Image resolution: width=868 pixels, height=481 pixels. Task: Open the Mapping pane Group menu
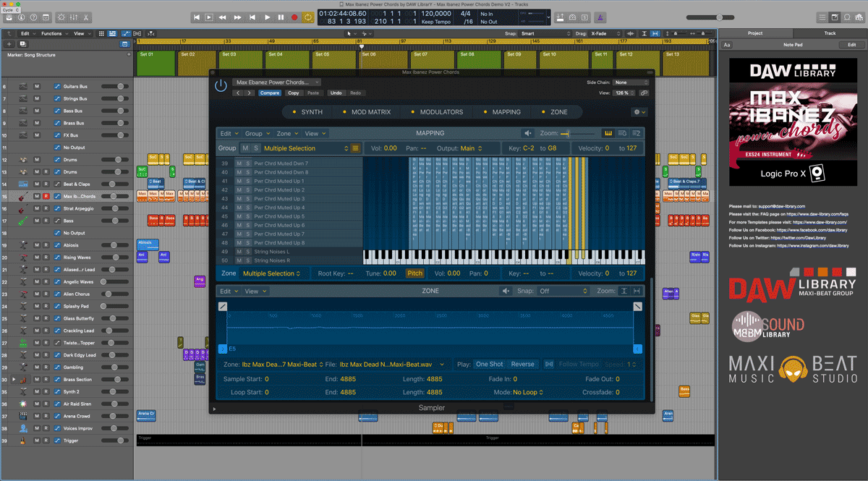pyautogui.click(x=256, y=133)
